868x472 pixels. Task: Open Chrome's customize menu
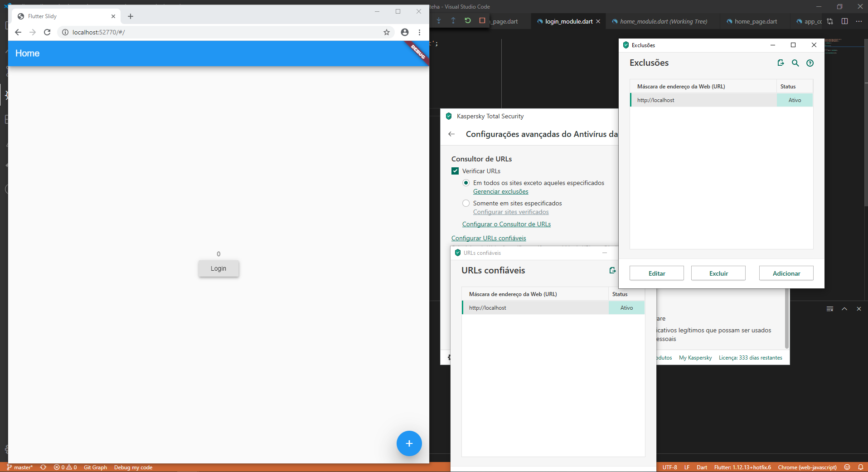click(x=419, y=32)
